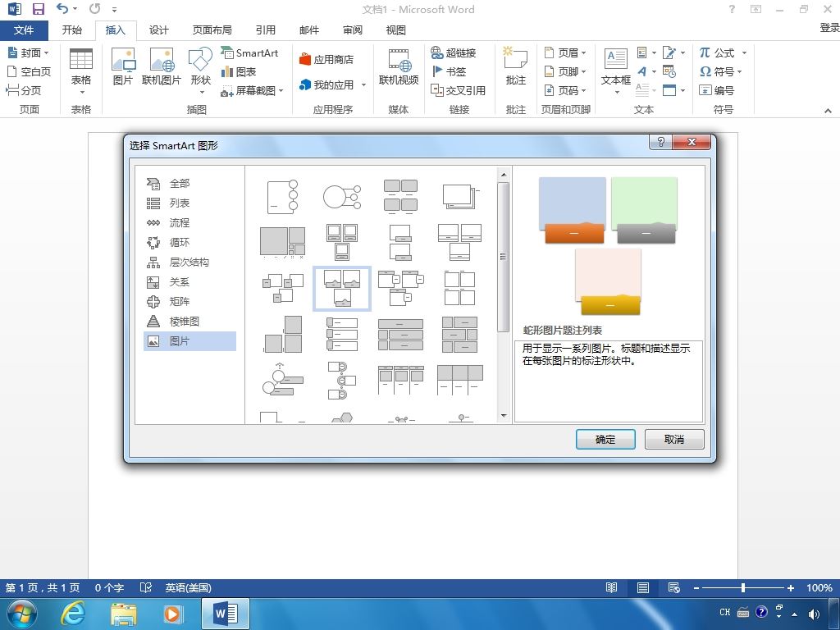
Task: Expand the 屏幕截图 screenshot dropdown
Action: tap(281, 90)
